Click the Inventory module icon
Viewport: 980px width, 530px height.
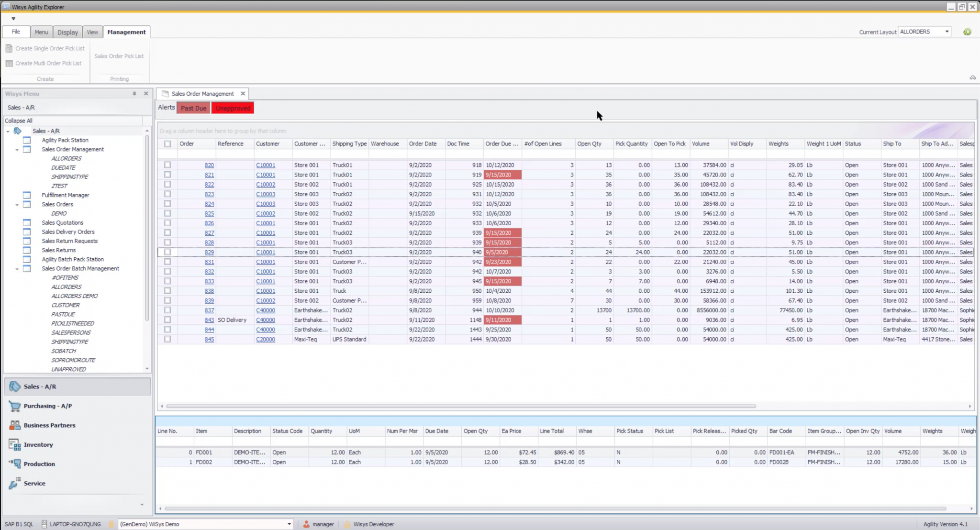point(14,444)
